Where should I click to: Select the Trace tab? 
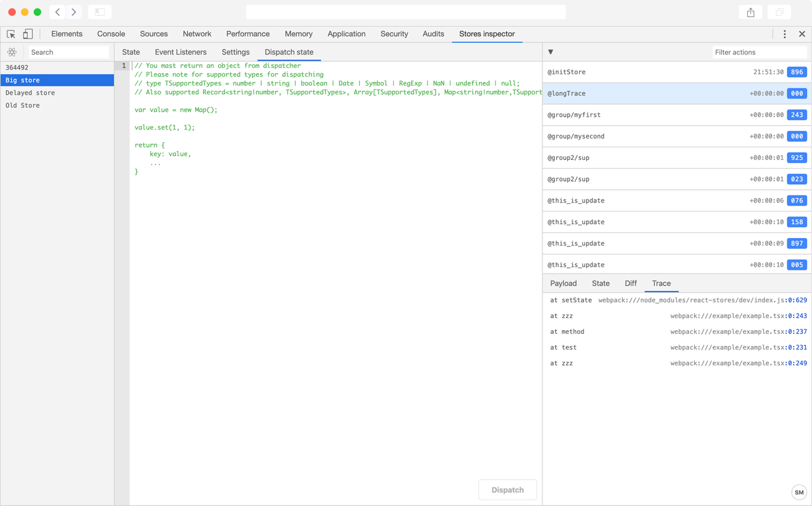(x=661, y=283)
